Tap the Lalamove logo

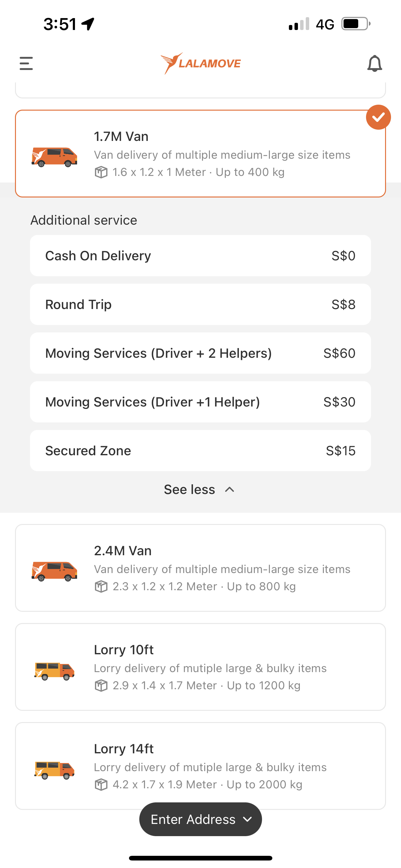point(201,63)
